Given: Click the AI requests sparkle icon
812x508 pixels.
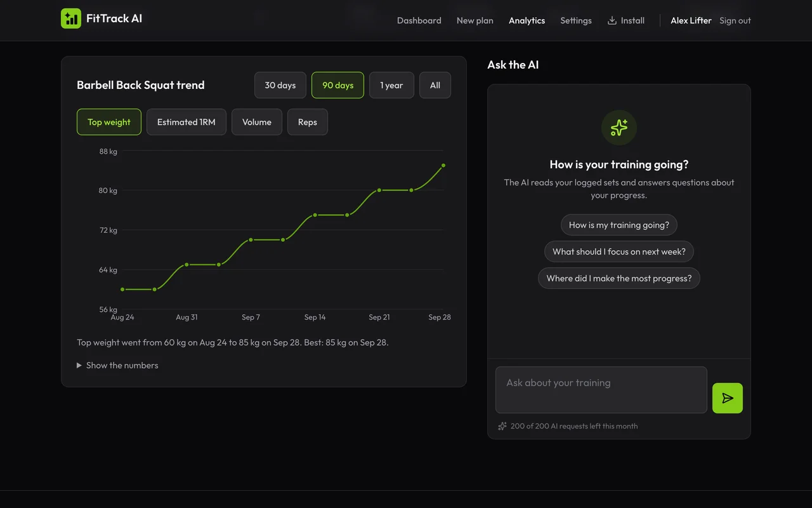Looking at the screenshot, I should click(x=502, y=426).
